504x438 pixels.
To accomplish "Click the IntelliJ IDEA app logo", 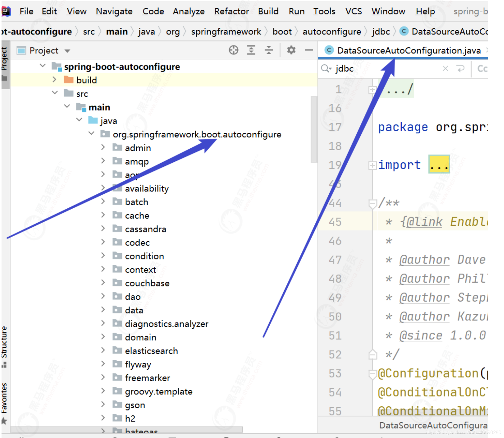I will pos(6,12).
